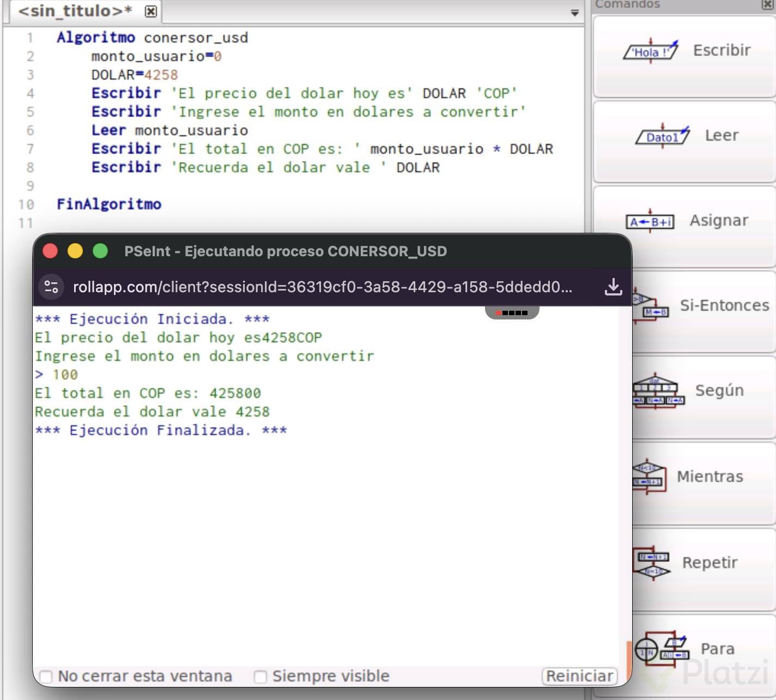Open the editor tab list dropdown arrow
776x700 pixels.
(574, 13)
